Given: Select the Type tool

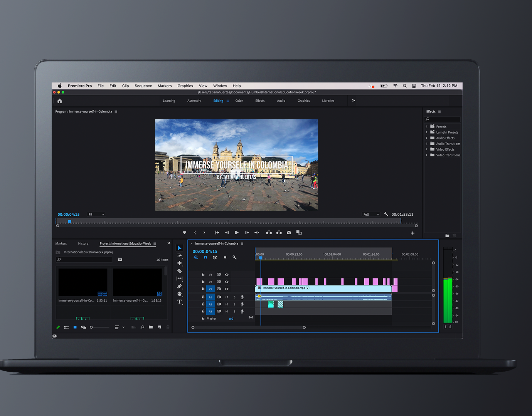Looking at the screenshot, I should [x=179, y=302].
